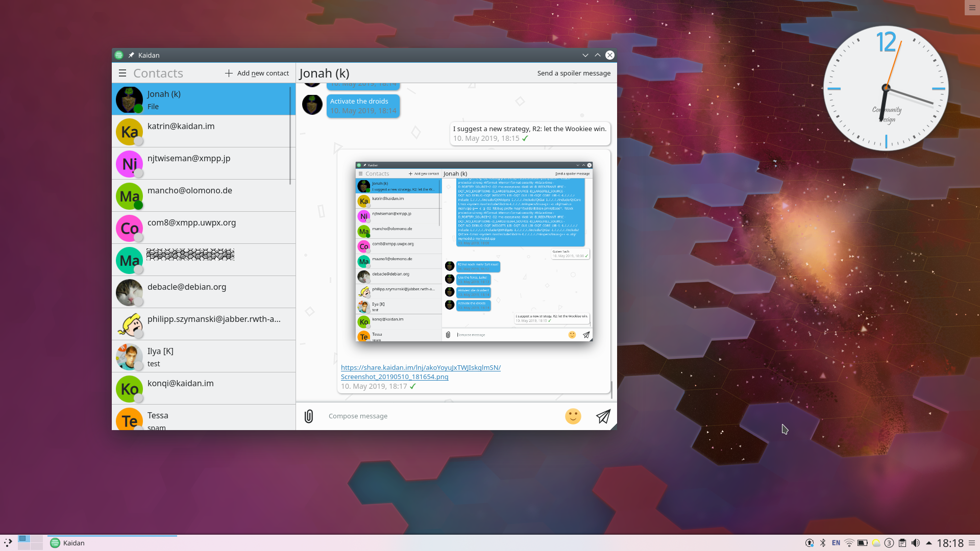The width and height of the screenshot is (980, 551).
Task: Click the volume speaker tray icon
Action: coord(916,543)
